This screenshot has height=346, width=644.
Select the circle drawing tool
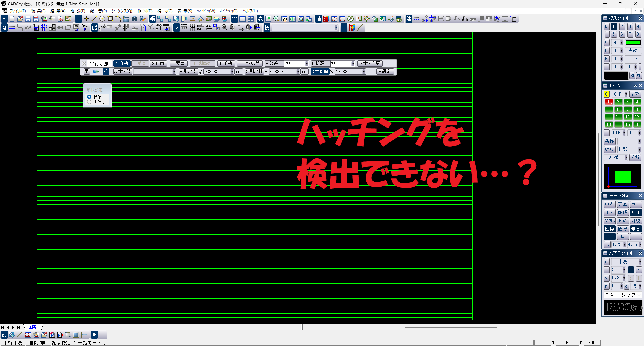(102, 19)
